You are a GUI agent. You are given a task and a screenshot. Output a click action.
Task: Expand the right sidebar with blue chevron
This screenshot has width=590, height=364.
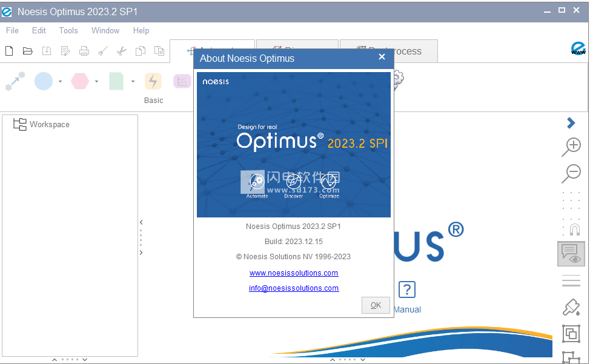pyautogui.click(x=571, y=122)
